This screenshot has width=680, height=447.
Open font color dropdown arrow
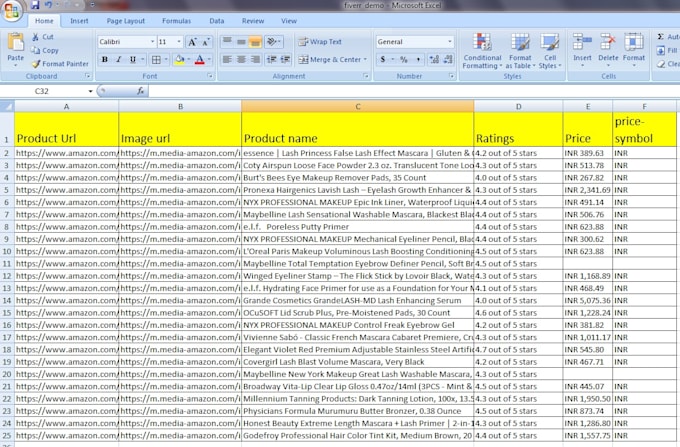click(x=209, y=59)
